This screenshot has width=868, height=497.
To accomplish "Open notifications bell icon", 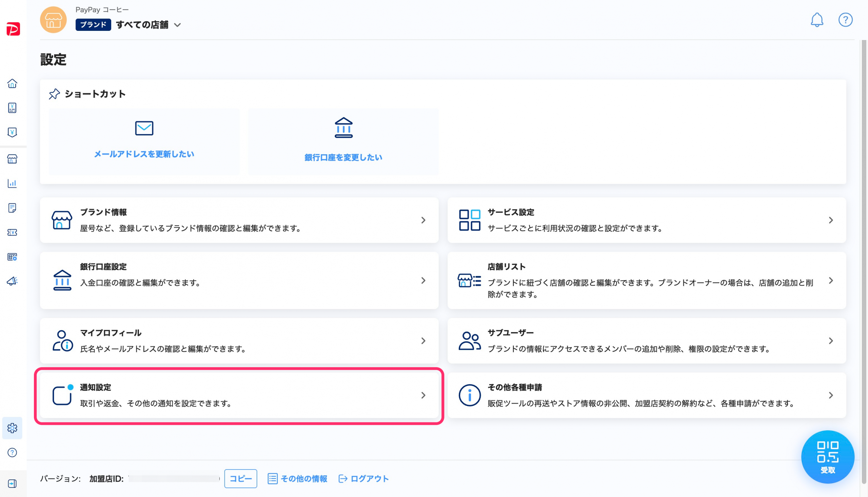I will tap(817, 20).
